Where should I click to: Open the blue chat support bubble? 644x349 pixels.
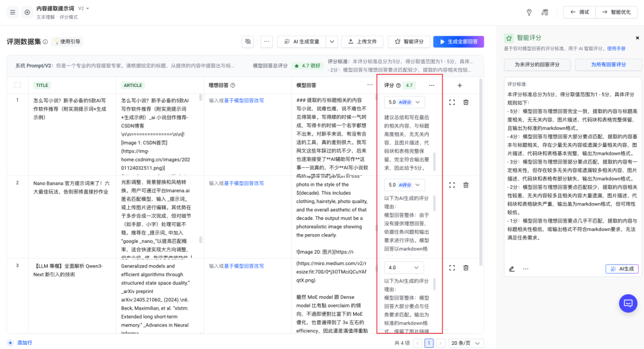pyautogui.click(x=628, y=303)
